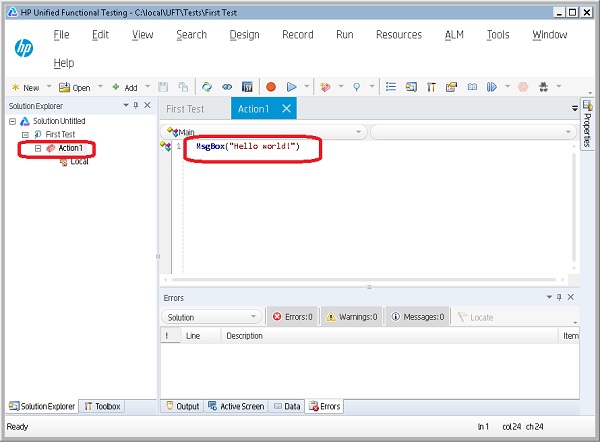The image size is (600, 443).
Task: Collapse the Solution Untitled tree node
Action: (12, 122)
